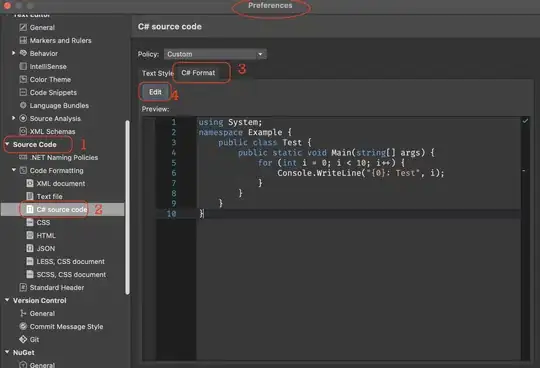Switch to the C# Format tab
This screenshot has width=540, height=368.
198,73
